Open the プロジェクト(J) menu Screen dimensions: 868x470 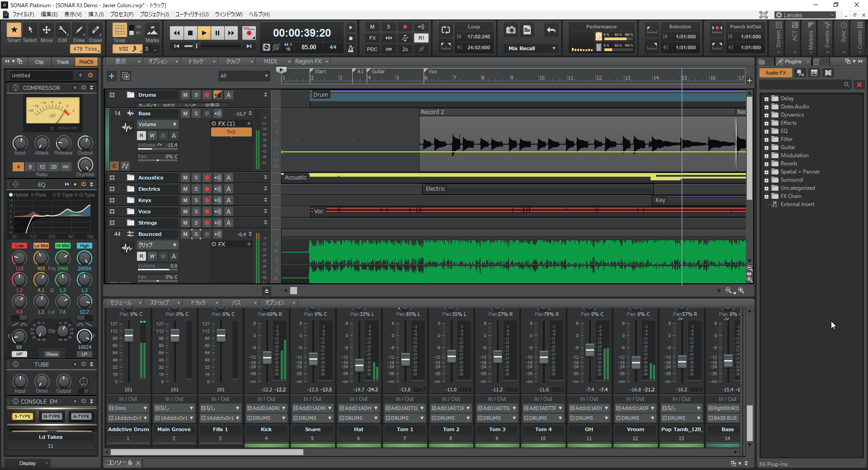(x=154, y=14)
